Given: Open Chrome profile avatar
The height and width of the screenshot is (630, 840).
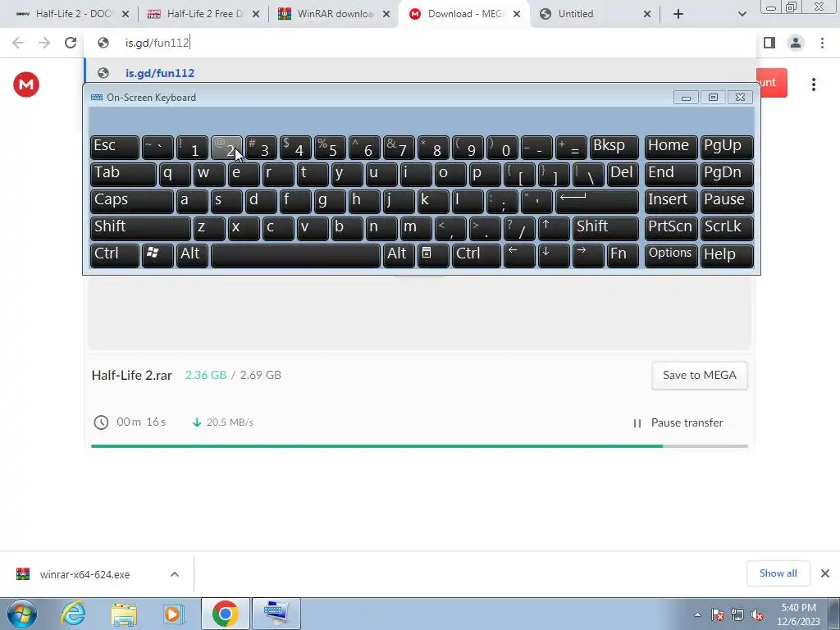Looking at the screenshot, I should [796, 43].
